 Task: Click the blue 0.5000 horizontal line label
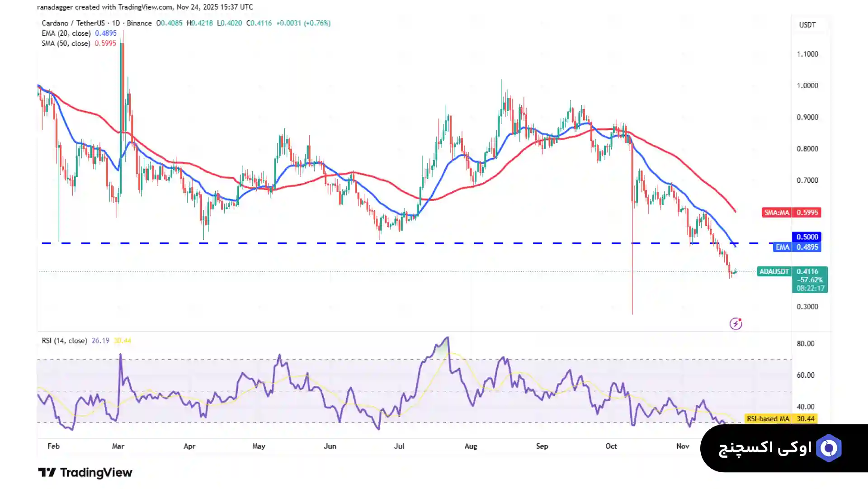pos(807,237)
